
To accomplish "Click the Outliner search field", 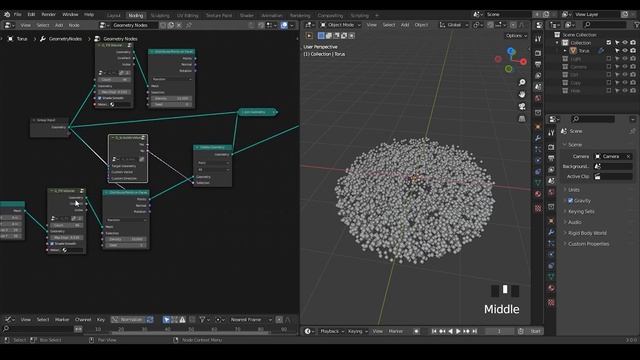I will [x=605, y=25].
